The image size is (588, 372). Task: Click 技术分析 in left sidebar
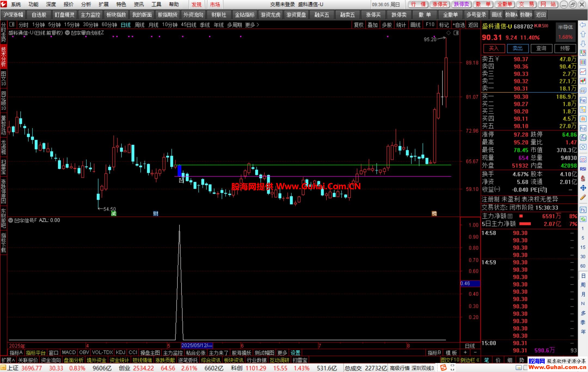[x=4, y=57]
